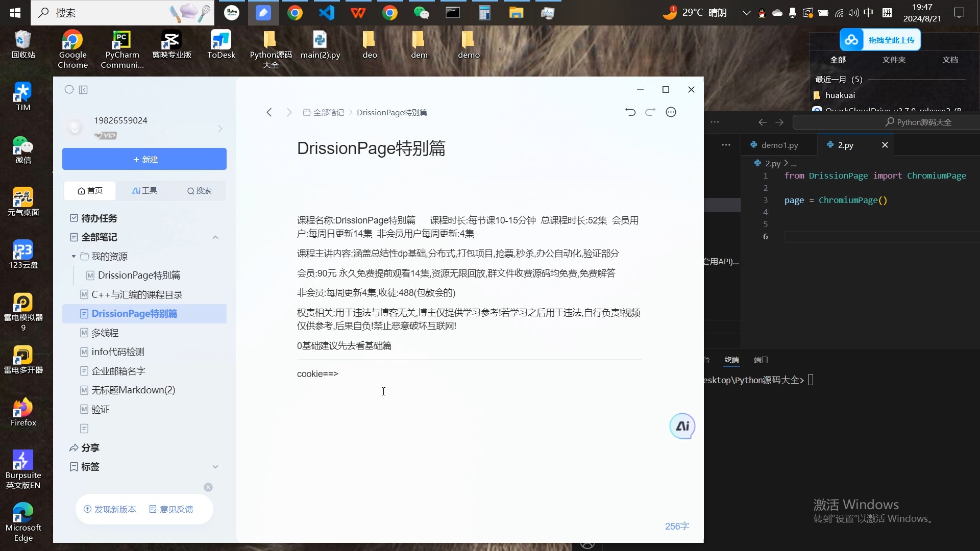The height and width of the screenshot is (551, 980).
Task: Close the 2.py editor tab
Action: [x=885, y=145]
